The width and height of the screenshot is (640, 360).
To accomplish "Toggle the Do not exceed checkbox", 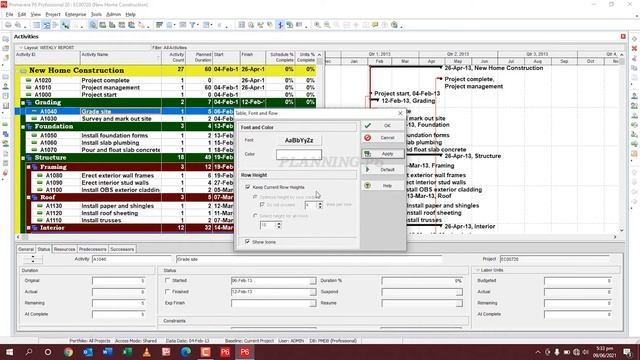I will 262,204.
